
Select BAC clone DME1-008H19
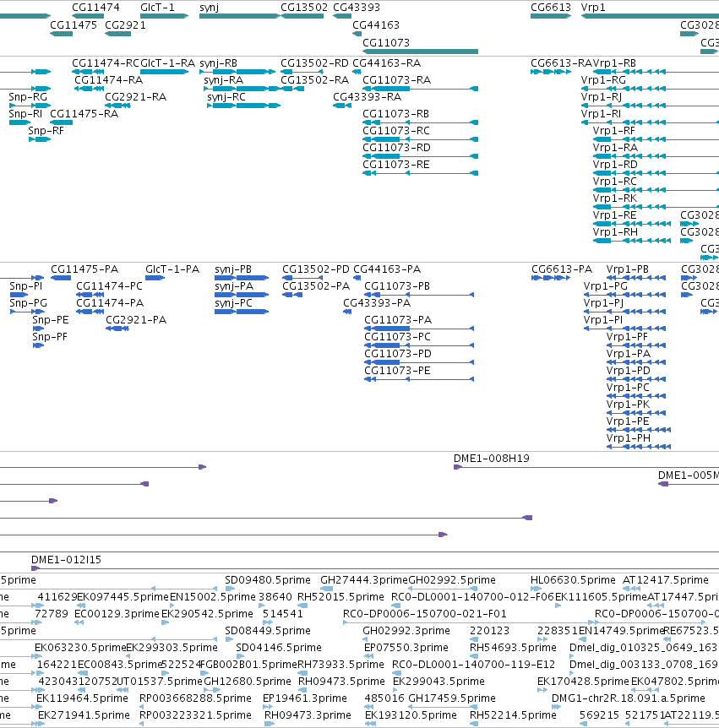(586, 467)
